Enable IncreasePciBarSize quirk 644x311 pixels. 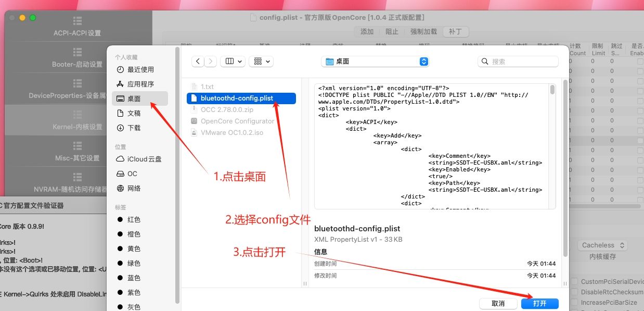pos(574,302)
